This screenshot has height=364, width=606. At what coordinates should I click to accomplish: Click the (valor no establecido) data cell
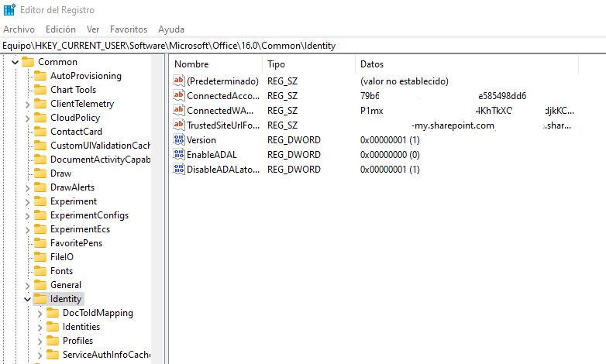pyautogui.click(x=405, y=81)
